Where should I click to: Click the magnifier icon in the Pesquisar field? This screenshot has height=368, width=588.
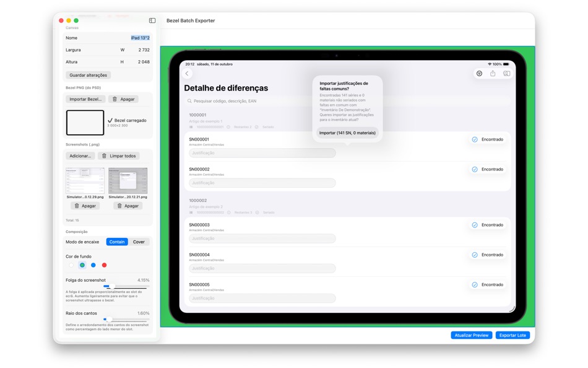(x=189, y=100)
